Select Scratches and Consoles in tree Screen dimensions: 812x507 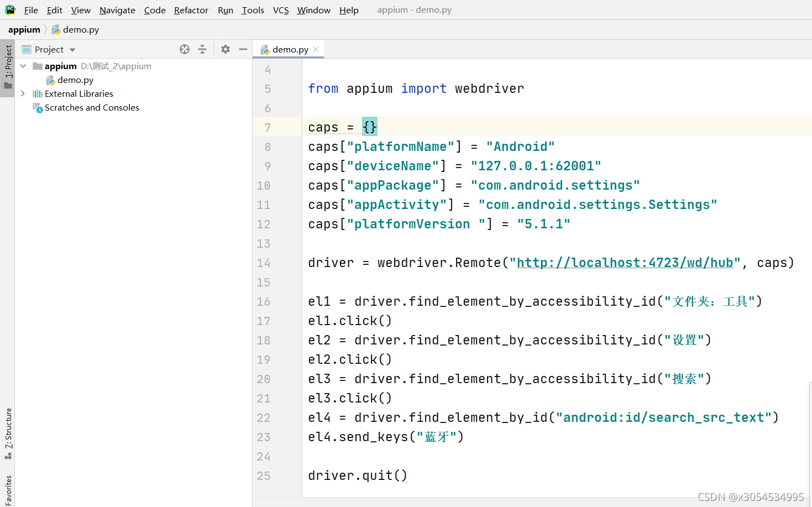click(x=92, y=108)
